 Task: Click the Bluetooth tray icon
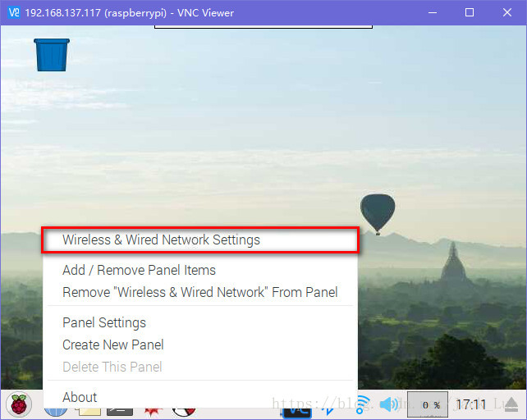[328, 412]
